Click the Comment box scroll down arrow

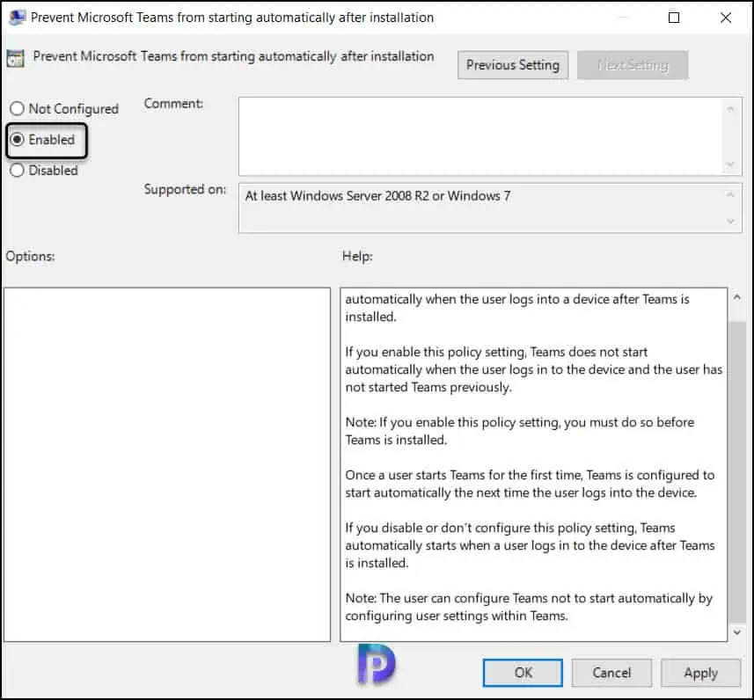coord(730,164)
